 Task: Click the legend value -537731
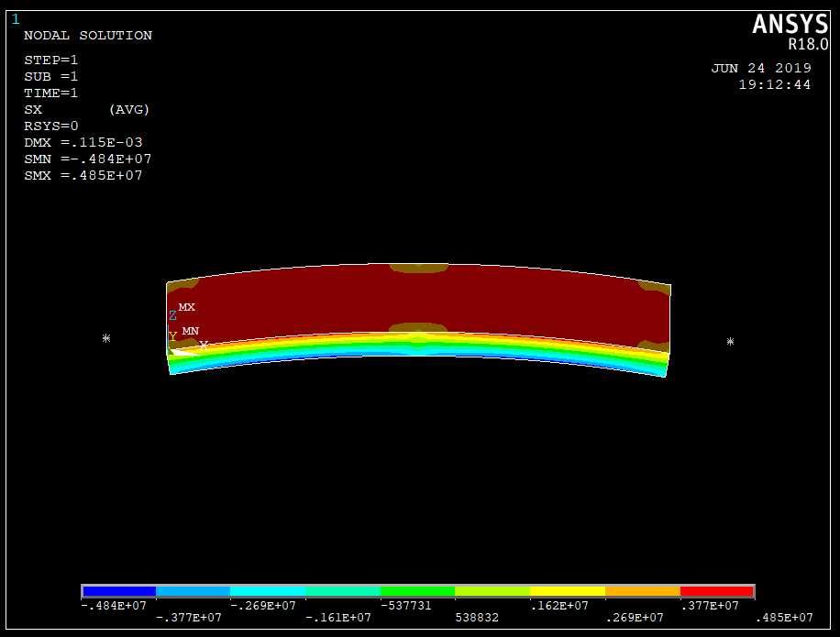(x=406, y=606)
